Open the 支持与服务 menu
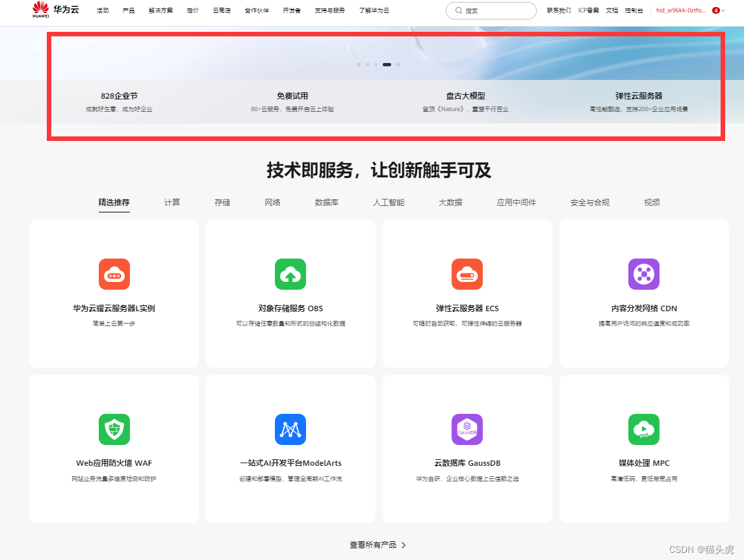 pyautogui.click(x=330, y=10)
